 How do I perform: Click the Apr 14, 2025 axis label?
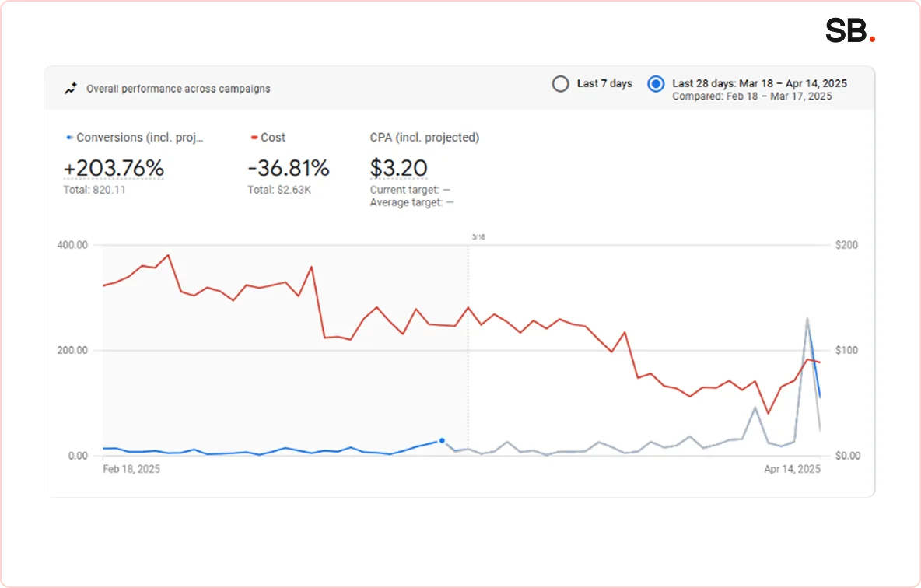[x=792, y=469]
